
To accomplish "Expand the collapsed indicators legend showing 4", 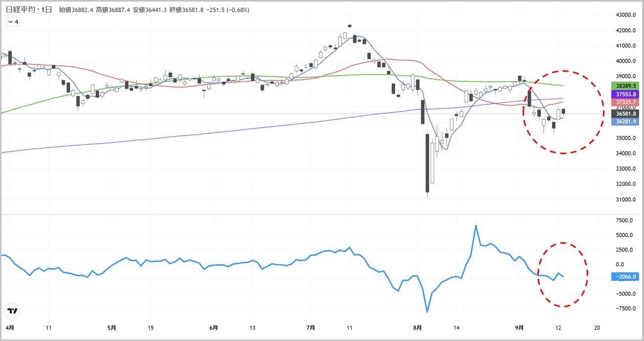I will click(13, 22).
